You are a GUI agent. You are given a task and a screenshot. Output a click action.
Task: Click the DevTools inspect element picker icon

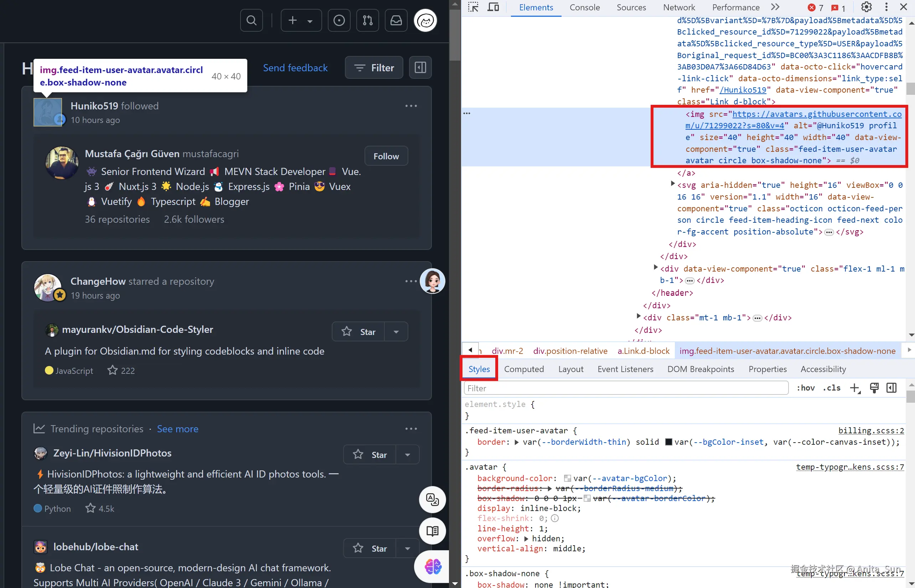click(473, 7)
